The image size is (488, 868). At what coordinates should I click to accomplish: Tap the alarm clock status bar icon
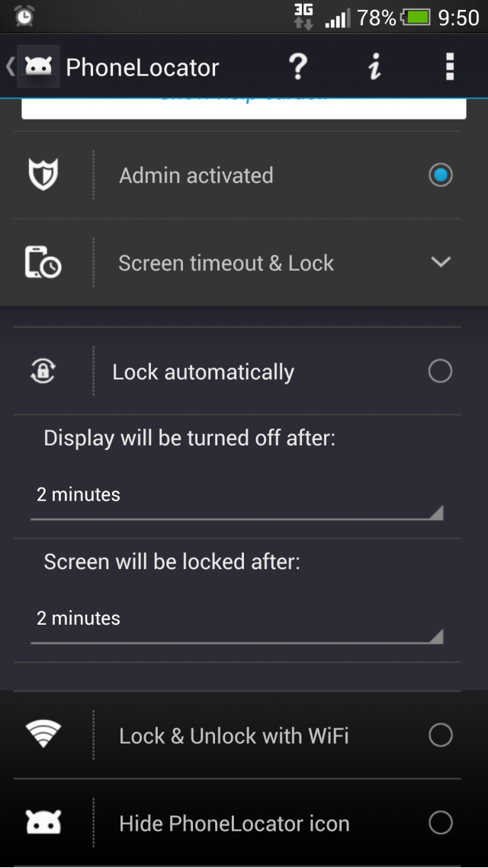click(24, 15)
